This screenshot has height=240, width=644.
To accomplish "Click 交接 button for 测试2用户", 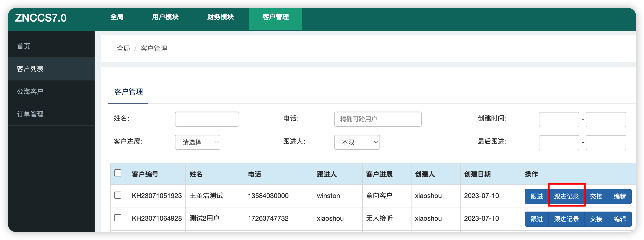I will [x=596, y=219].
